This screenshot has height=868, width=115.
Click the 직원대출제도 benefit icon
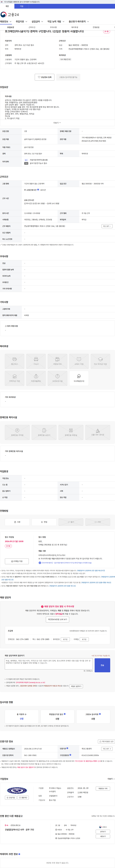tap(36, 378)
